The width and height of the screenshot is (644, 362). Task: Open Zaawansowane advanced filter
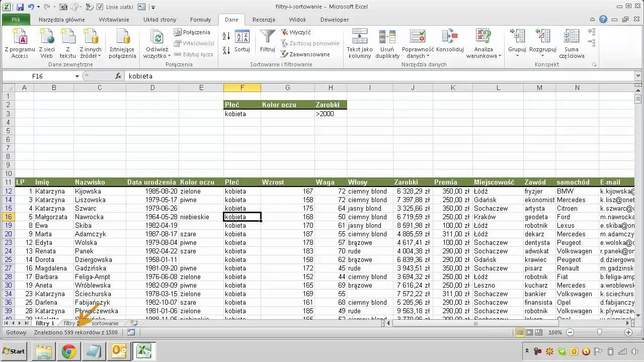coord(305,54)
